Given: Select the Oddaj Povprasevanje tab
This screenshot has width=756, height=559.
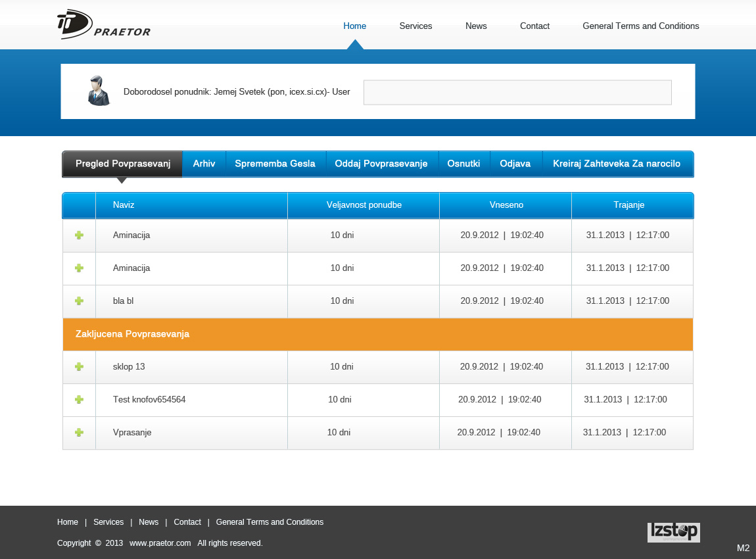Looking at the screenshot, I should (381, 164).
